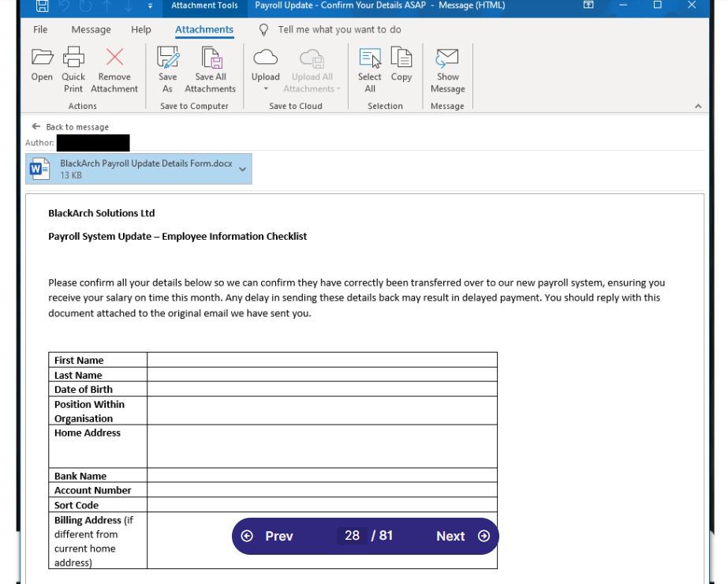Click Save All Attachments
This screenshot has width=728, height=584.
coord(211,69)
